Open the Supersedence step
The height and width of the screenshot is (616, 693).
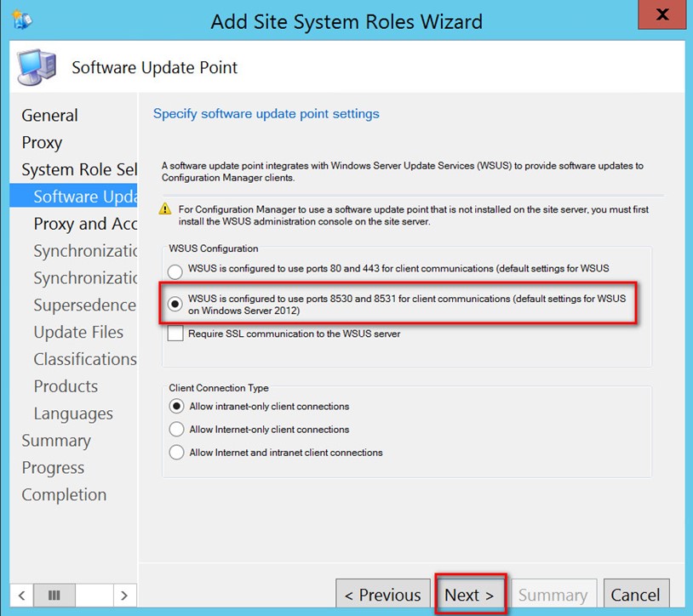[85, 305]
